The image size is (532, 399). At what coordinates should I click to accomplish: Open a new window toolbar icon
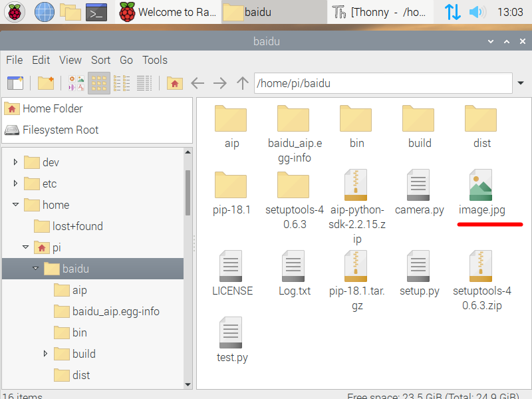click(x=15, y=83)
